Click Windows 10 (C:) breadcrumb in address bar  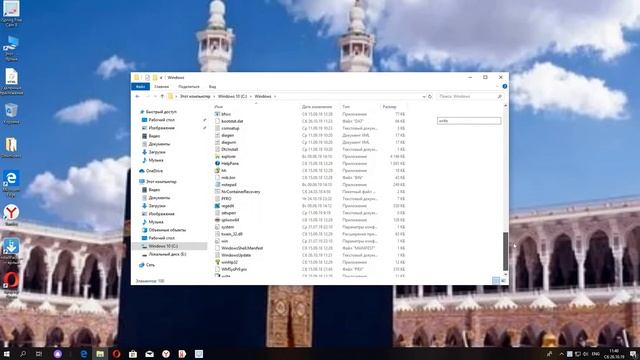232,96
